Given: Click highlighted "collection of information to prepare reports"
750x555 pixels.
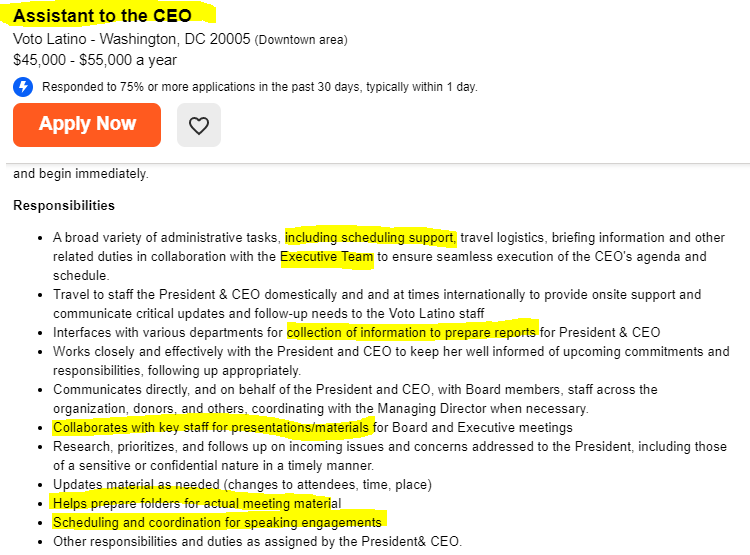Looking at the screenshot, I should pyautogui.click(x=412, y=332).
